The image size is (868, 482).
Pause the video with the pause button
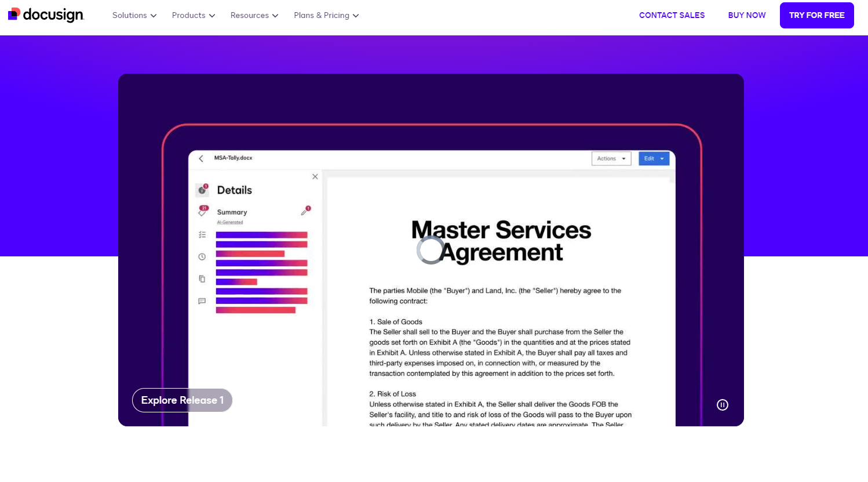(722, 405)
